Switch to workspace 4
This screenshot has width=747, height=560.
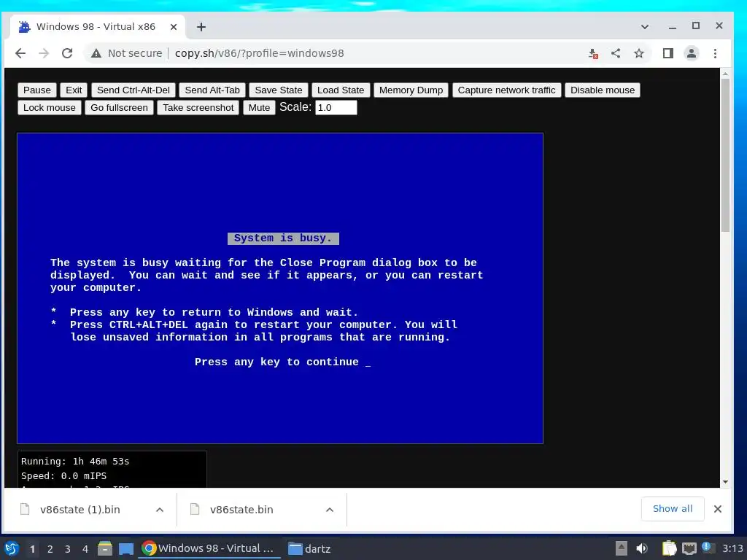[x=85, y=549]
